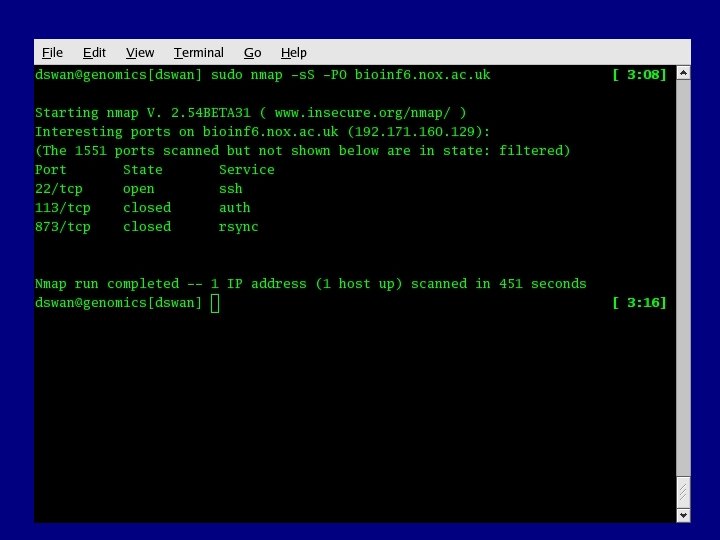
Task: Click the 'State' column header
Action: click(143, 170)
